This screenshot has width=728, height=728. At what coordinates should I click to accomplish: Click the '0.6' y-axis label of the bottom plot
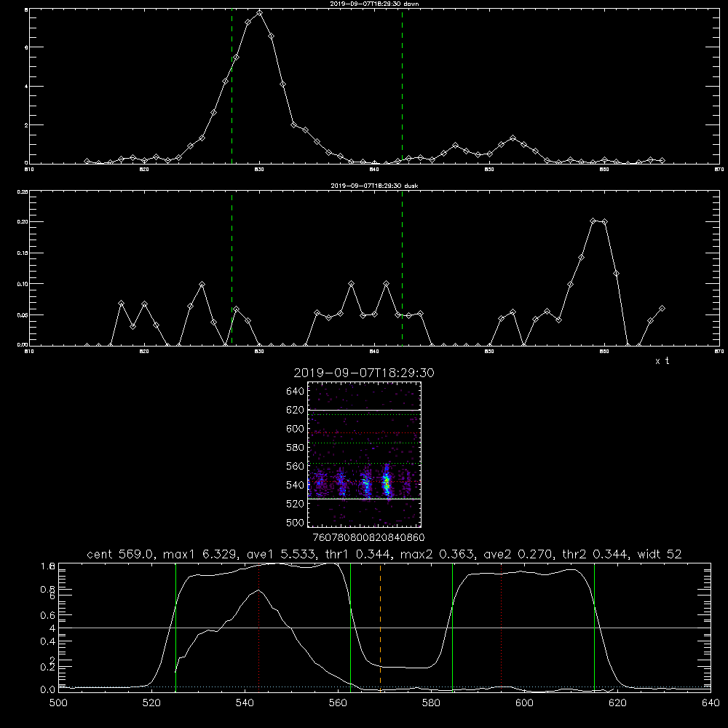tap(47, 615)
